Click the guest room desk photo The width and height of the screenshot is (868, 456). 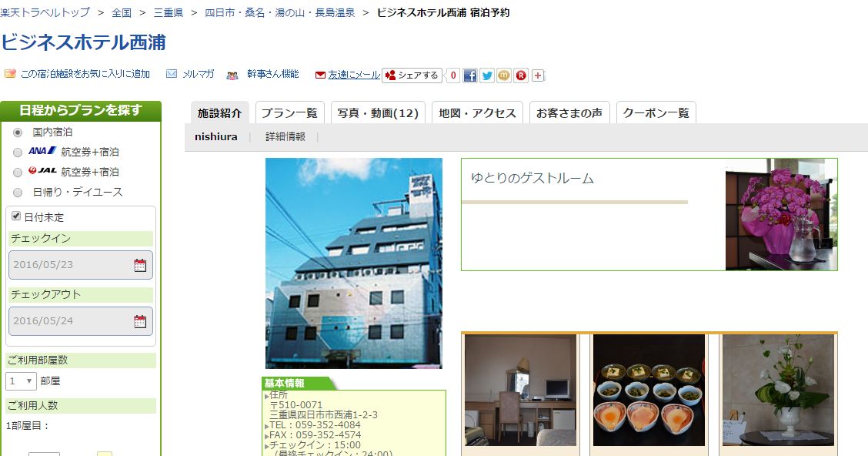(x=520, y=390)
